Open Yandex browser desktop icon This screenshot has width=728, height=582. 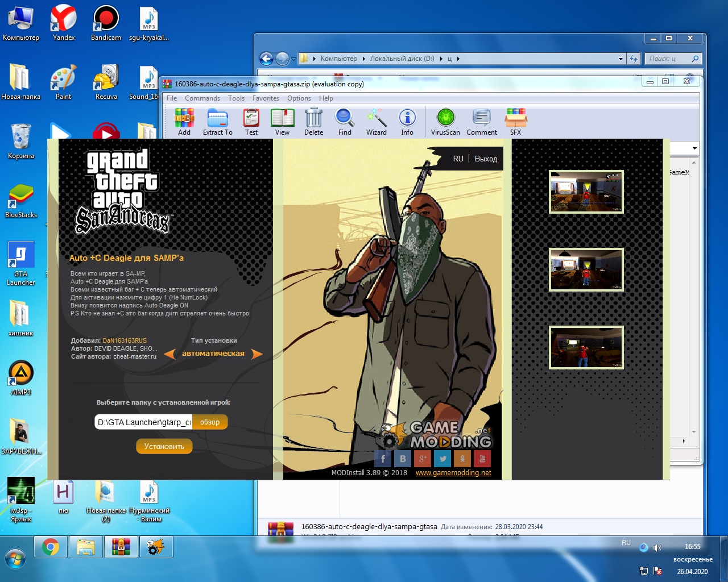click(x=64, y=23)
